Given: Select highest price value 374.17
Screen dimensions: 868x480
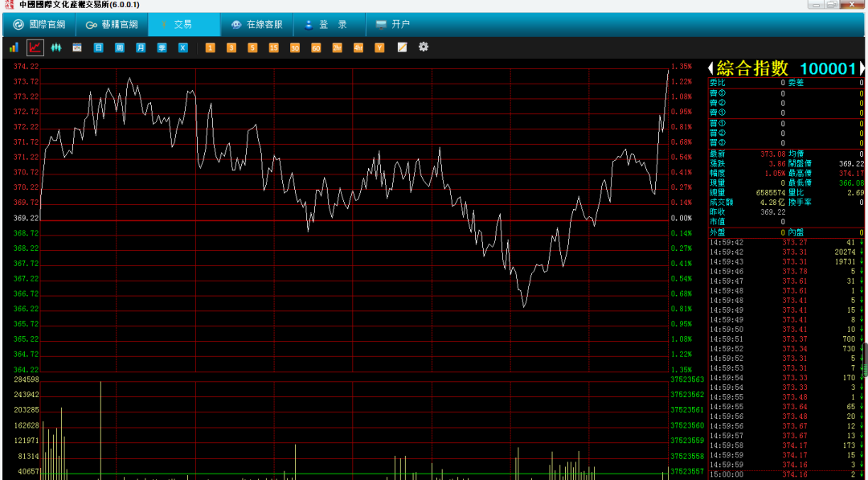Looking at the screenshot, I should point(851,174).
